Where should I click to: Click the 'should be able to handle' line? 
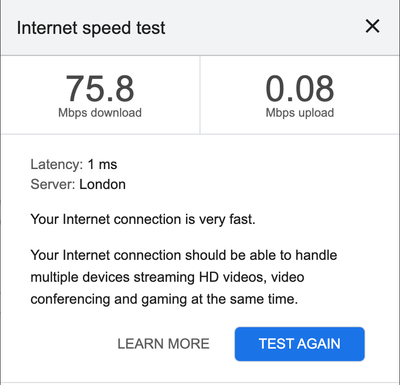point(184,255)
